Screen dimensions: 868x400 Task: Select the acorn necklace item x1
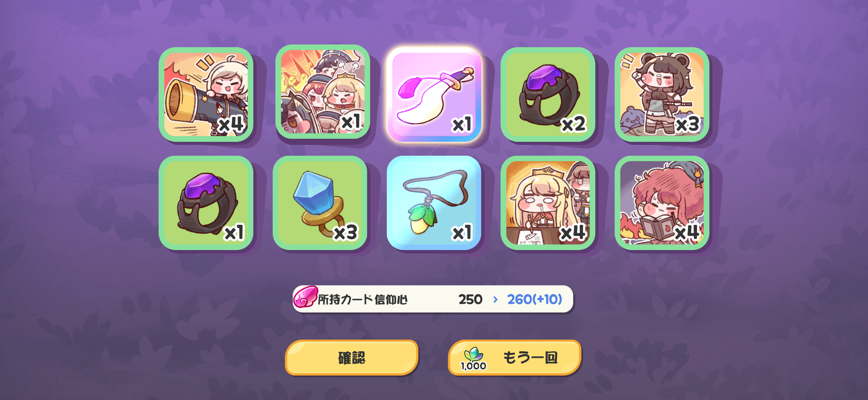pyautogui.click(x=434, y=203)
